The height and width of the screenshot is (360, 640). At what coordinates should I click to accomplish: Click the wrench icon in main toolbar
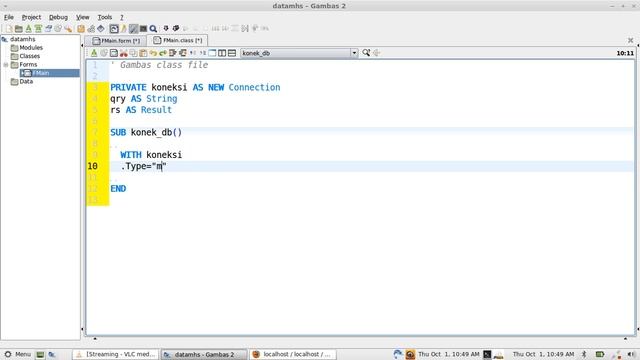[68, 29]
